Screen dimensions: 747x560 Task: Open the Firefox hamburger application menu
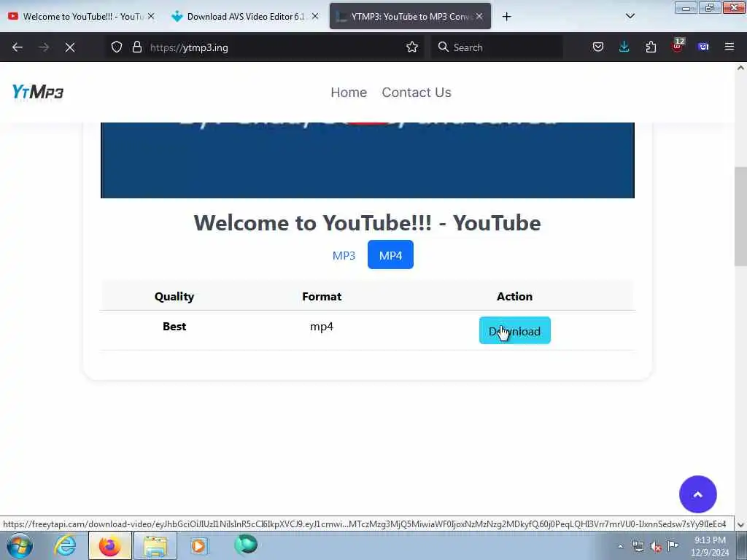(x=729, y=47)
